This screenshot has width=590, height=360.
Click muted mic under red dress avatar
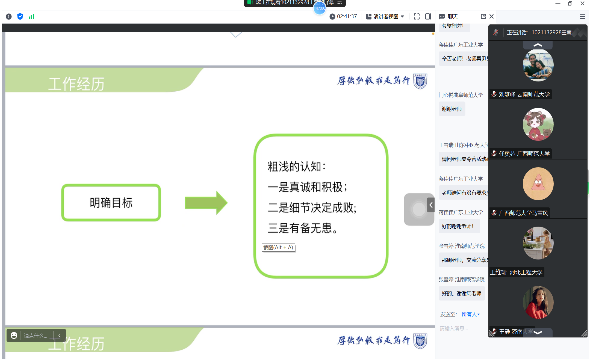493,331
